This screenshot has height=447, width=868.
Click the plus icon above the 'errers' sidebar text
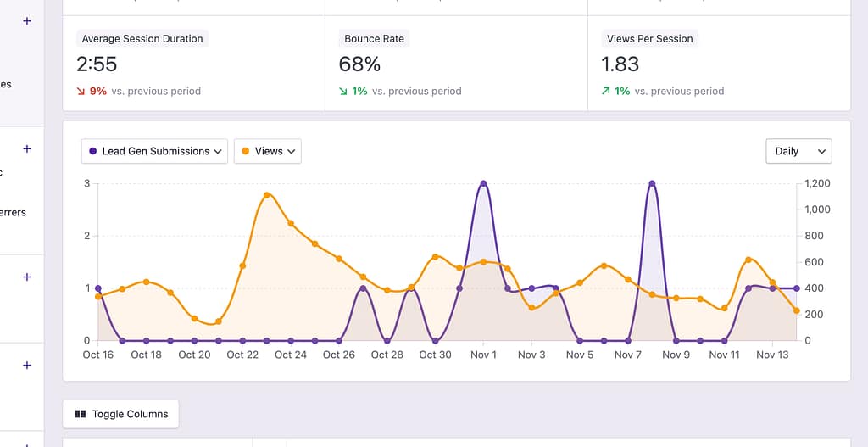pos(27,148)
